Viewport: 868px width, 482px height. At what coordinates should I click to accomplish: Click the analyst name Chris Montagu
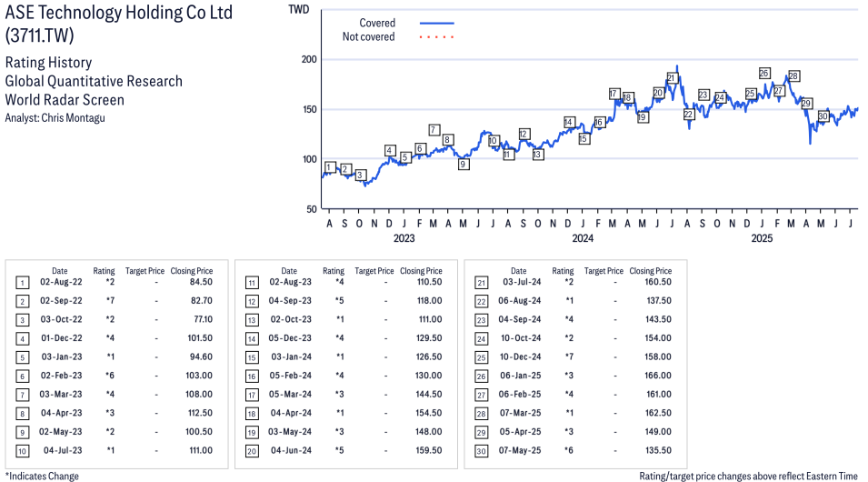[x=73, y=118]
